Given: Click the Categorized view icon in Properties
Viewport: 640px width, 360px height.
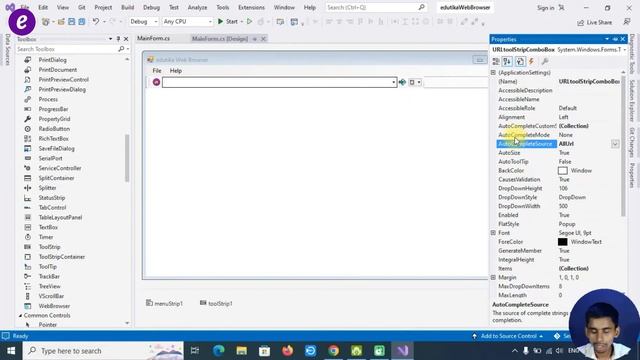Looking at the screenshot, I should 496,61.
